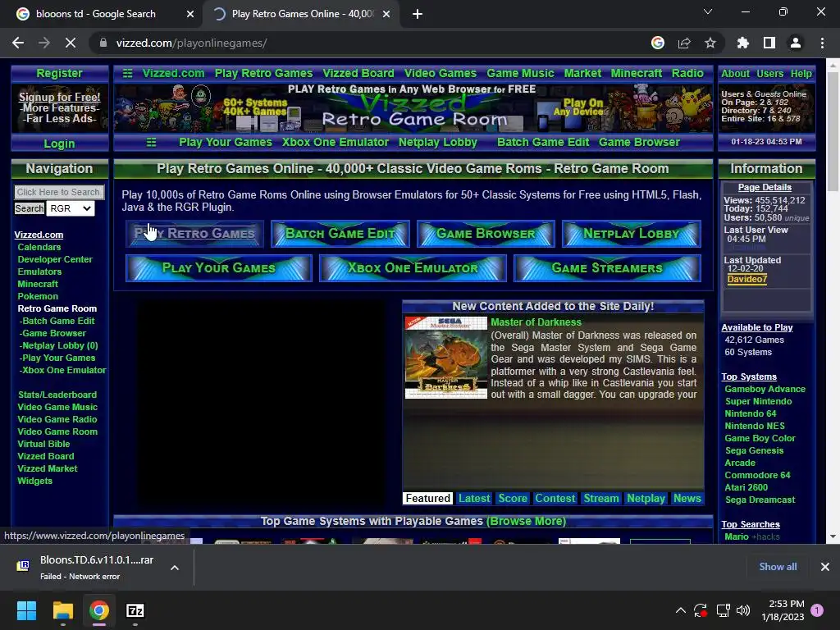Open the Stats/Leaderboard navigation link
The width and height of the screenshot is (840, 630).
[57, 395]
